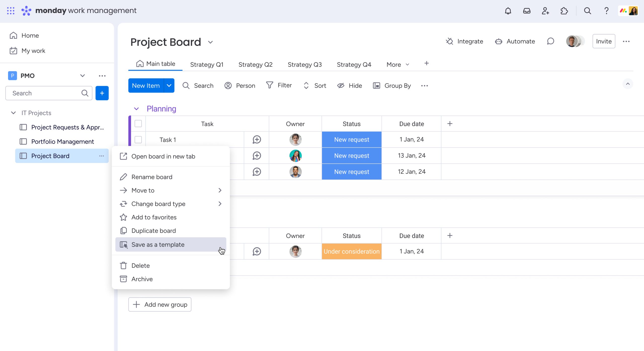The height and width of the screenshot is (351, 644).
Task: Open My work in sidebar
Action: click(x=27, y=51)
